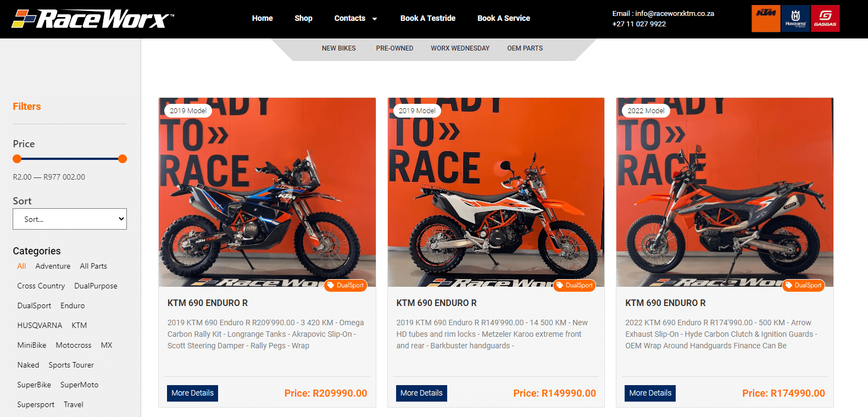Open the PRE-OWNED tab
868x417 pixels.
tap(394, 48)
